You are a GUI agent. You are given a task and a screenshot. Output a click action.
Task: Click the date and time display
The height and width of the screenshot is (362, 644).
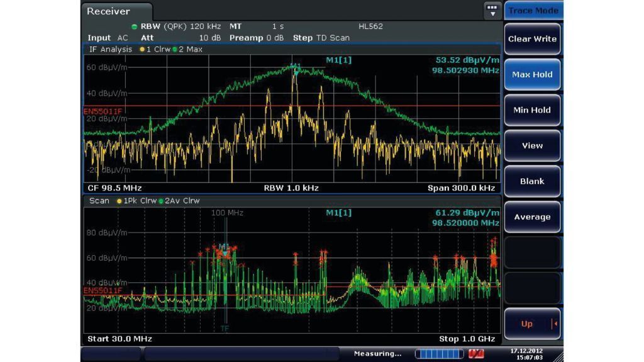(526, 354)
